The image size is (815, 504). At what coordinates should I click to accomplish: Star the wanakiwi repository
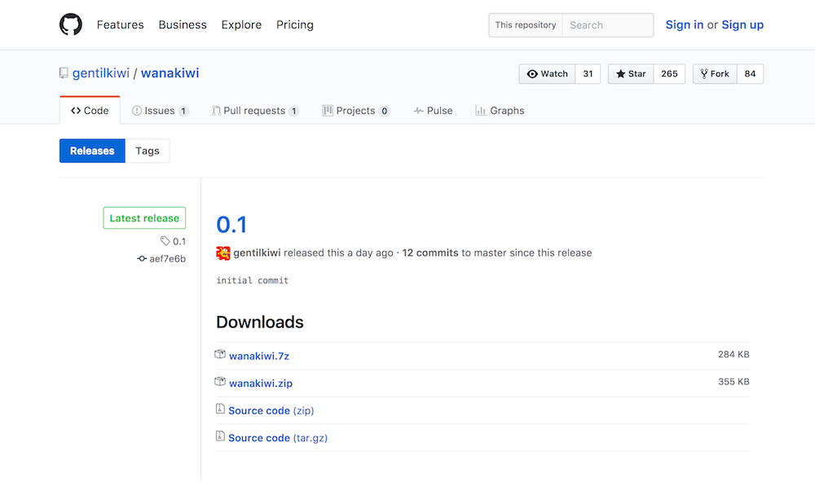pyautogui.click(x=631, y=74)
